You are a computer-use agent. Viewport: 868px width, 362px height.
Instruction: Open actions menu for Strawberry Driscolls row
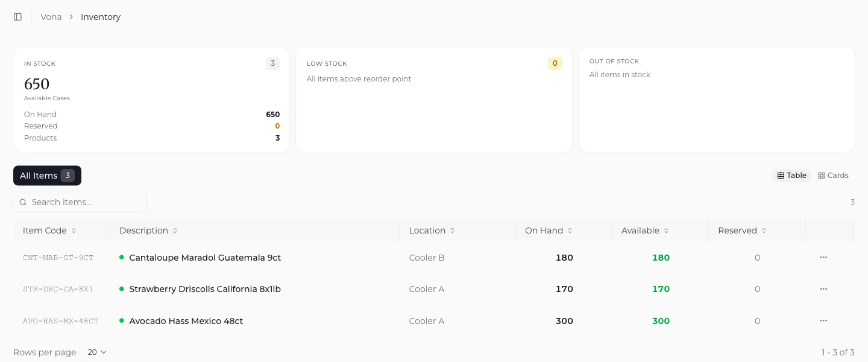tap(823, 289)
